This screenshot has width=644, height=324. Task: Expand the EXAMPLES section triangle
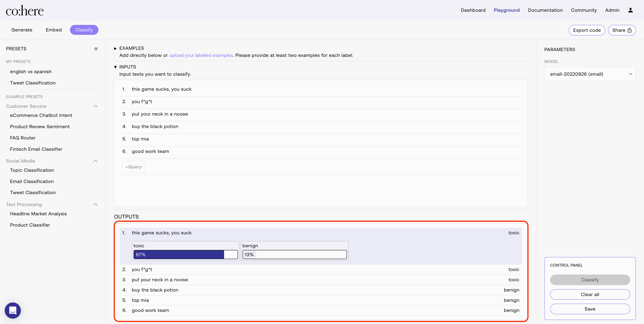(x=115, y=48)
